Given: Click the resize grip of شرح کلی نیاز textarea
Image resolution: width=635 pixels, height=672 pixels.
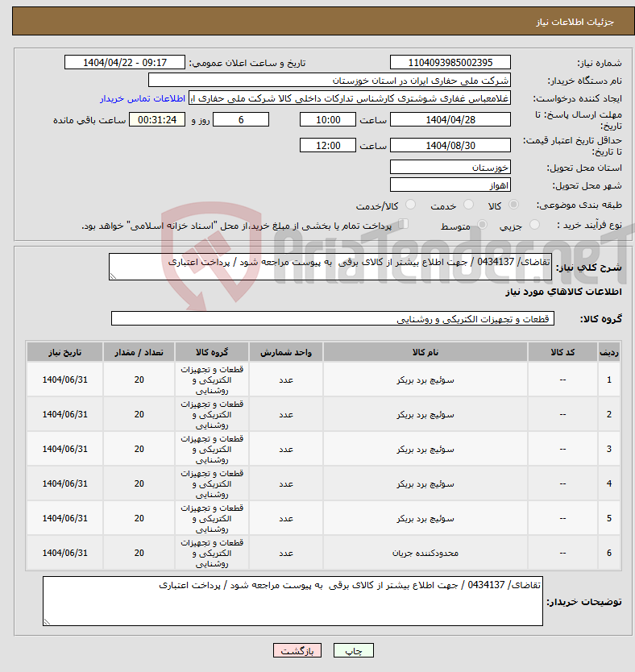Looking at the screenshot, I should pyautogui.click(x=113, y=276).
